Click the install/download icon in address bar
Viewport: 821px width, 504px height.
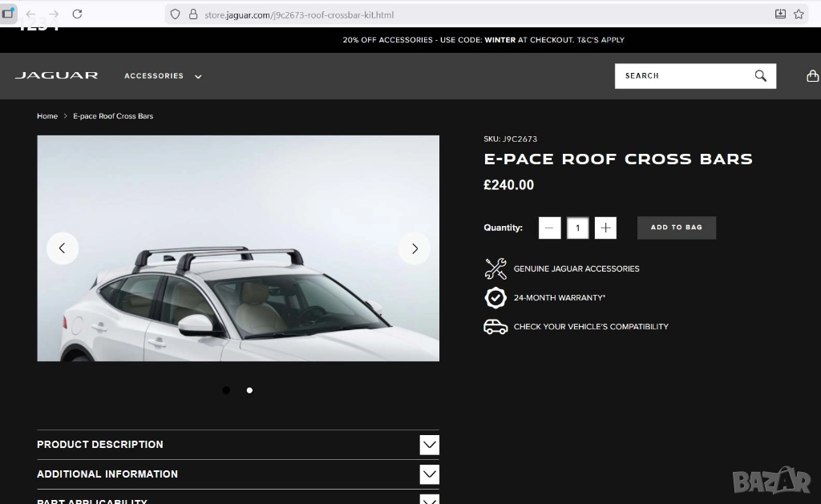tap(780, 14)
